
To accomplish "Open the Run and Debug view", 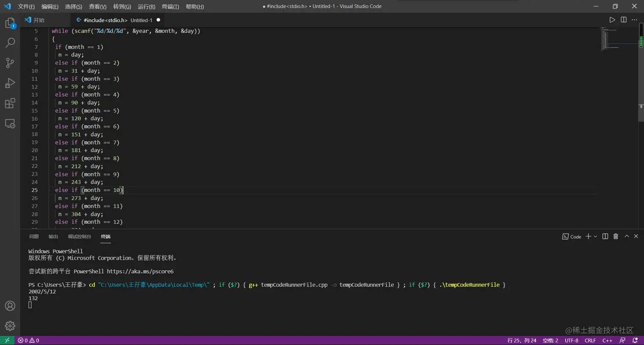I will pos(10,83).
